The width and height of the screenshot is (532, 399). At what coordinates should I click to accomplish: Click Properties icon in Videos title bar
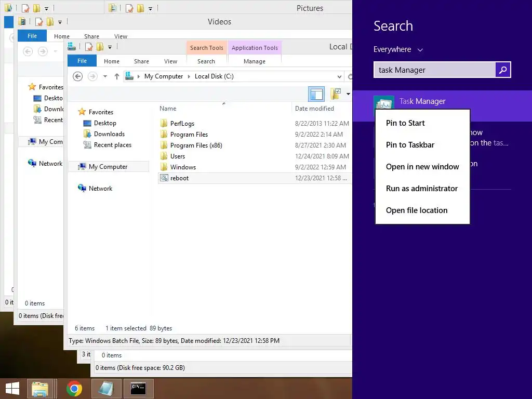pyautogui.click(x=39, y=22)
